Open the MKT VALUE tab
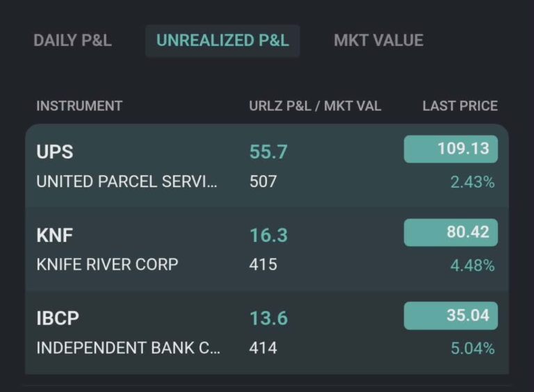The image size is (534, 392). coord(378,40)
